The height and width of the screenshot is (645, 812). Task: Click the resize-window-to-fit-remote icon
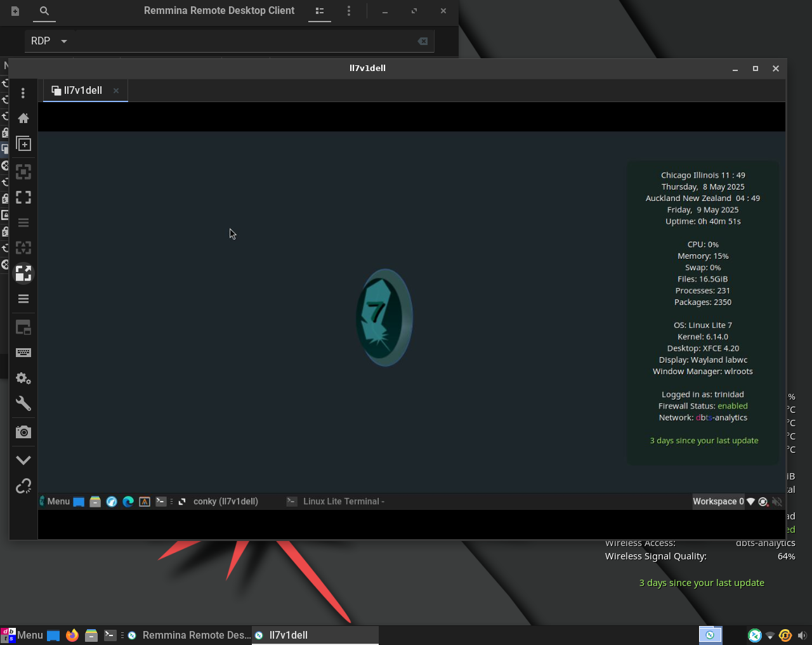tap(23, 172)
